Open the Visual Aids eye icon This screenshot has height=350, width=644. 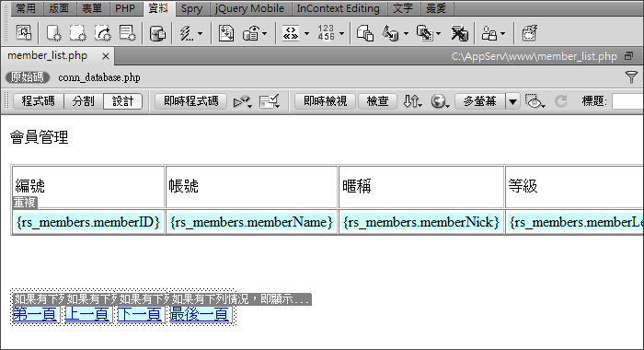click(535, 101)
